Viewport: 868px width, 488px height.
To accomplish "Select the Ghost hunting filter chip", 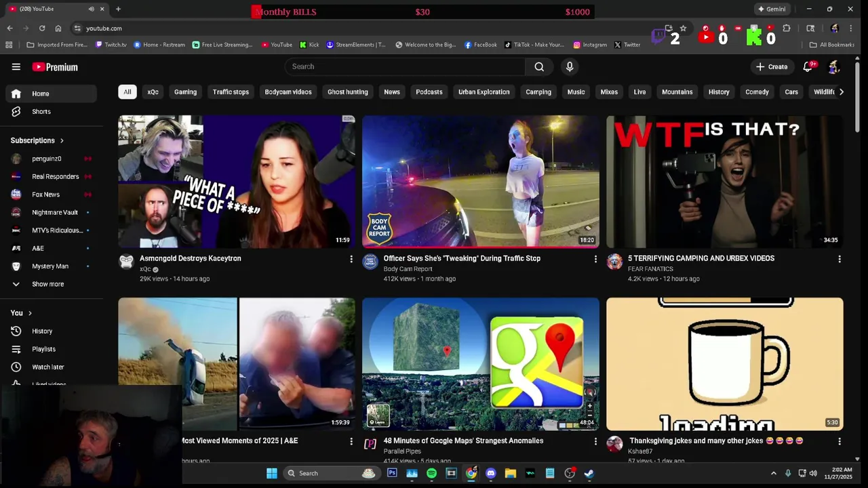I will 348,92.
